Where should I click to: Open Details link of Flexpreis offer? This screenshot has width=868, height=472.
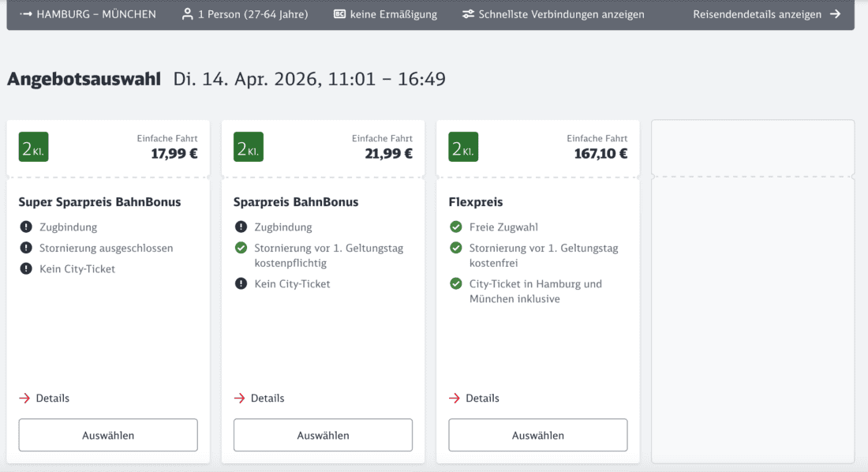[x=474, y=398]
